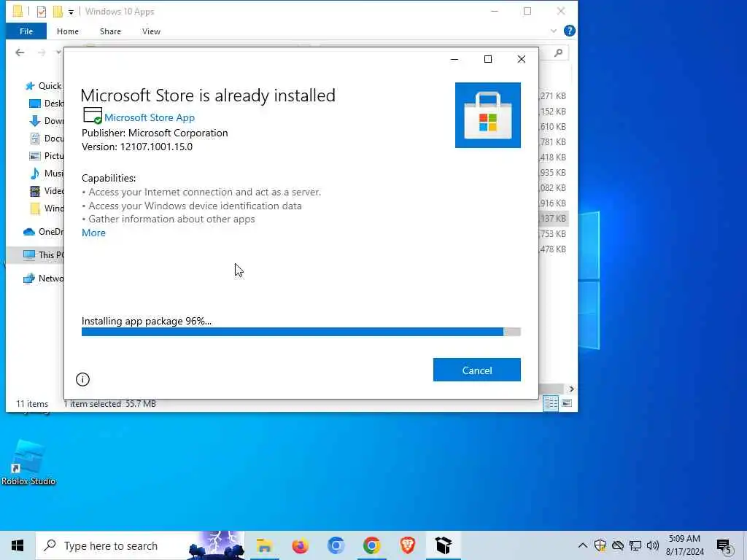Select the file sized 137 KB
Image resolution: width=747 pixels, height=560 pixels.
pyautogui.click(x=553, y=219)
